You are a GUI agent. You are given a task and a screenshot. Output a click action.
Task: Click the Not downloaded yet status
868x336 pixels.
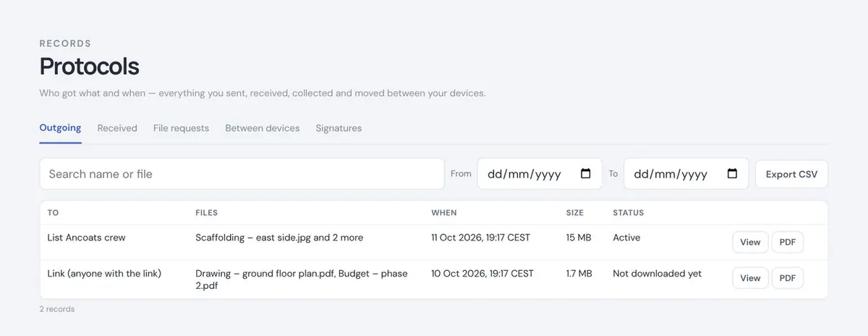[x=657, y=274]
